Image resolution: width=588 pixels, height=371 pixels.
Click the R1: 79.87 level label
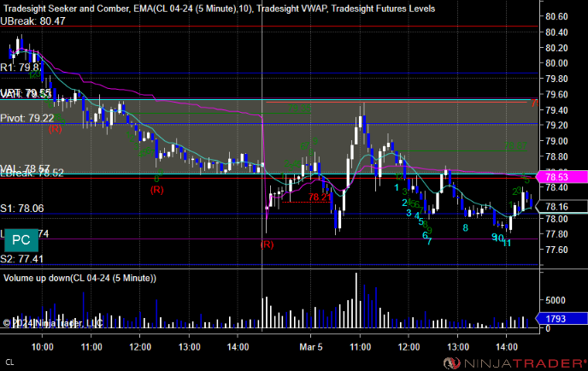pos(21,68)
